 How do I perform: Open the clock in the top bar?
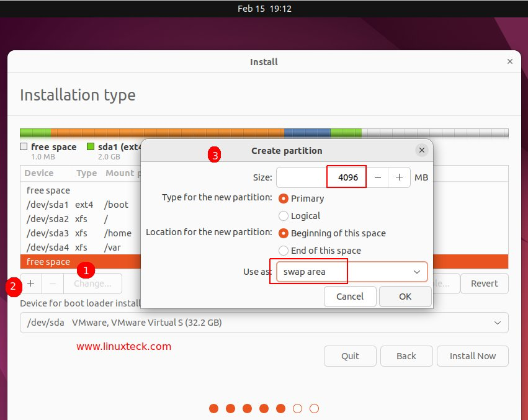264,9
